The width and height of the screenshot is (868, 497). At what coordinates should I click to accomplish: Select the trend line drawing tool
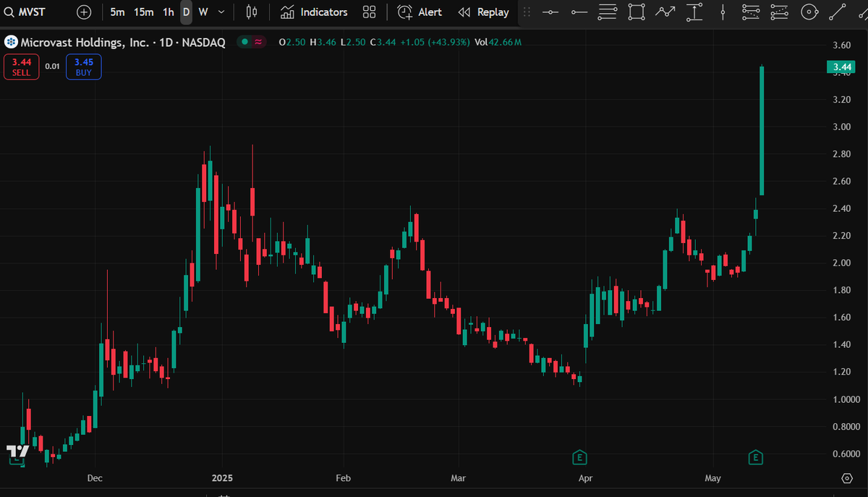tap(838, 12)
